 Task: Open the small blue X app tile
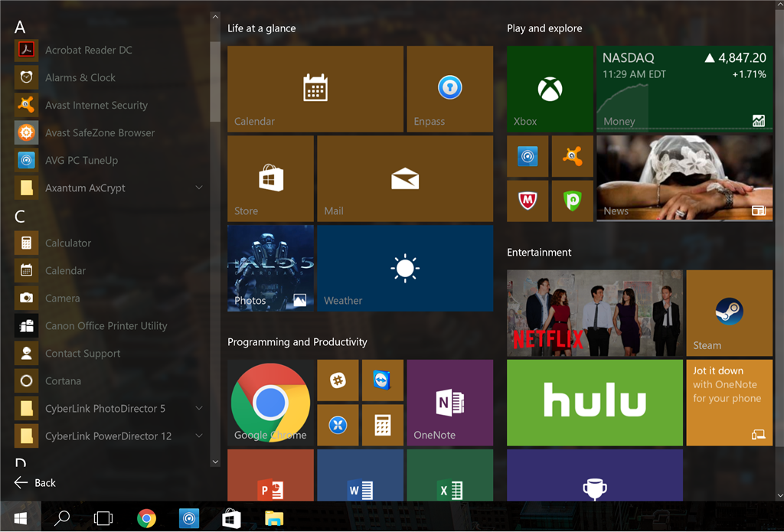(338, 425)
